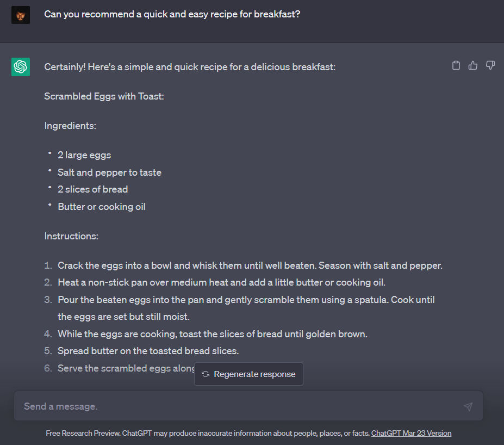
Task: Click the Salt and pepper to taste item
Action: tap(109, 172)
